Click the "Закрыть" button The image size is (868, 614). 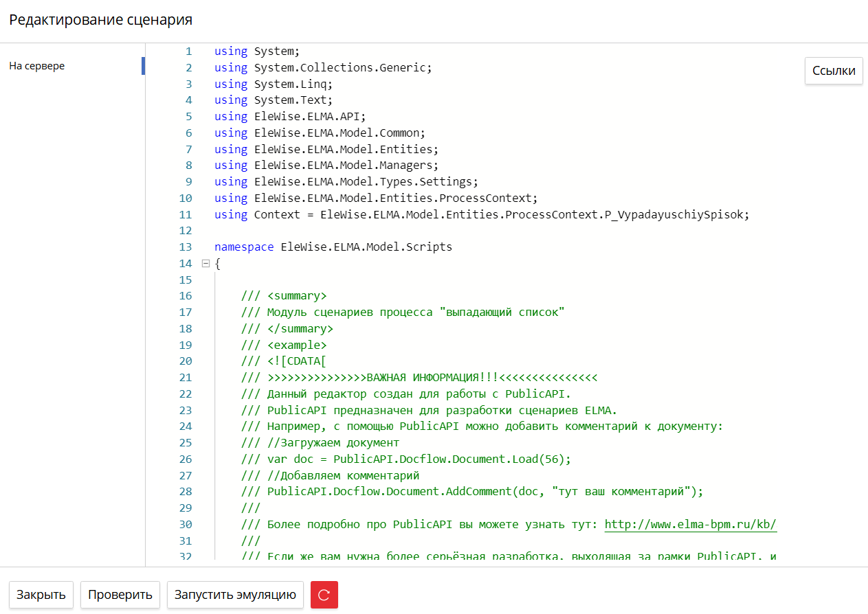point(41,595)
